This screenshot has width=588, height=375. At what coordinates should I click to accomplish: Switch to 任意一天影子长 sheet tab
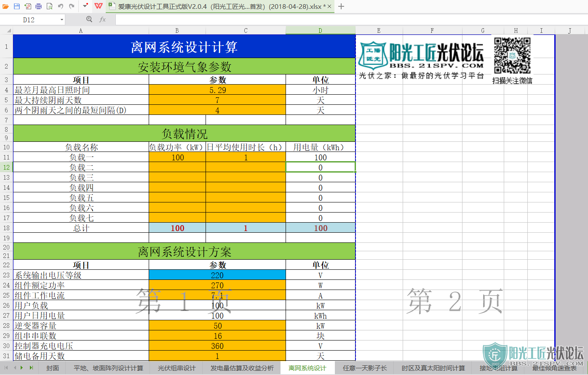pyautogui.click(x=365, y=368)
